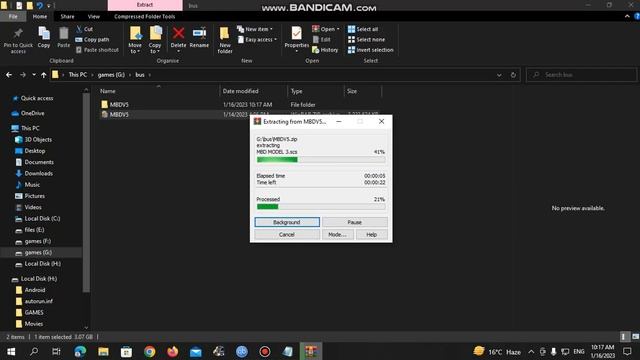Switch to the Home ribbon tab
The image size is (640, 360).
click(40, 16)
